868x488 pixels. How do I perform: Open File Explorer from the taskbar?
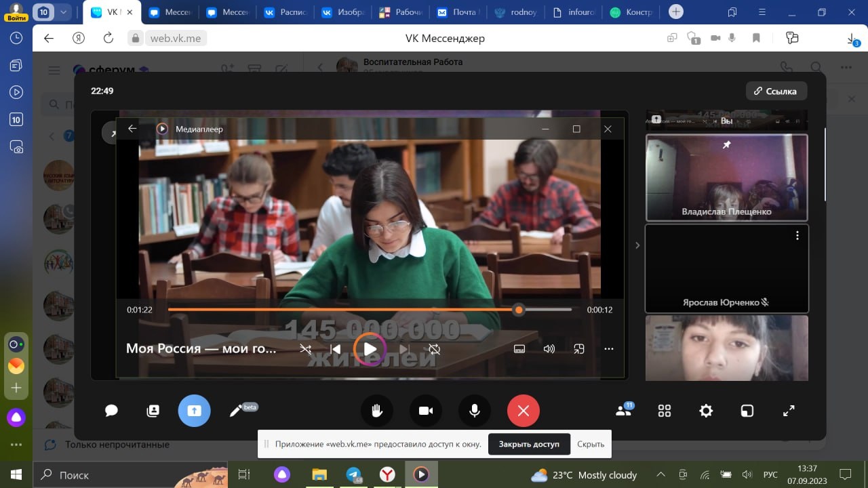click(320, 474)
